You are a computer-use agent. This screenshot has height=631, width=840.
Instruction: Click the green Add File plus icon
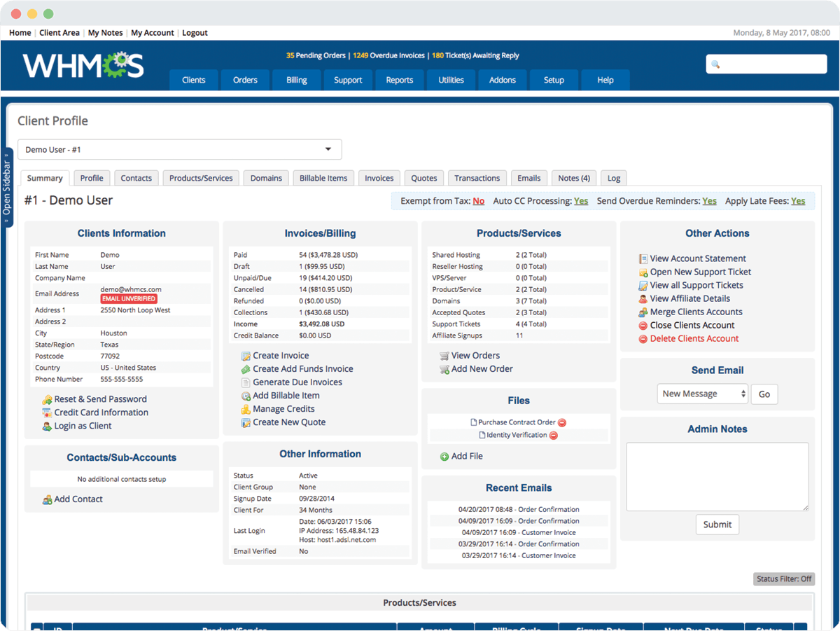[444, 457]
